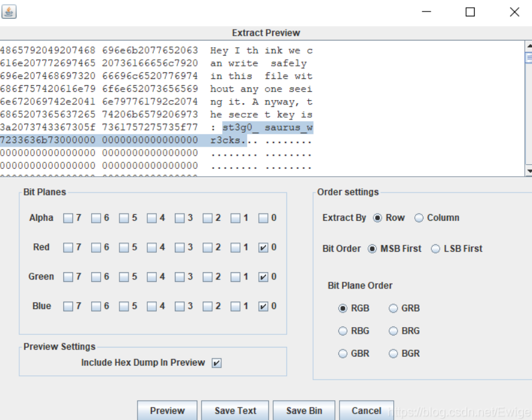Viewport: 532px width, 420px height.
Task: Tick Green bit plane 5
Action: pyautogui.click(x=124, y=277)
